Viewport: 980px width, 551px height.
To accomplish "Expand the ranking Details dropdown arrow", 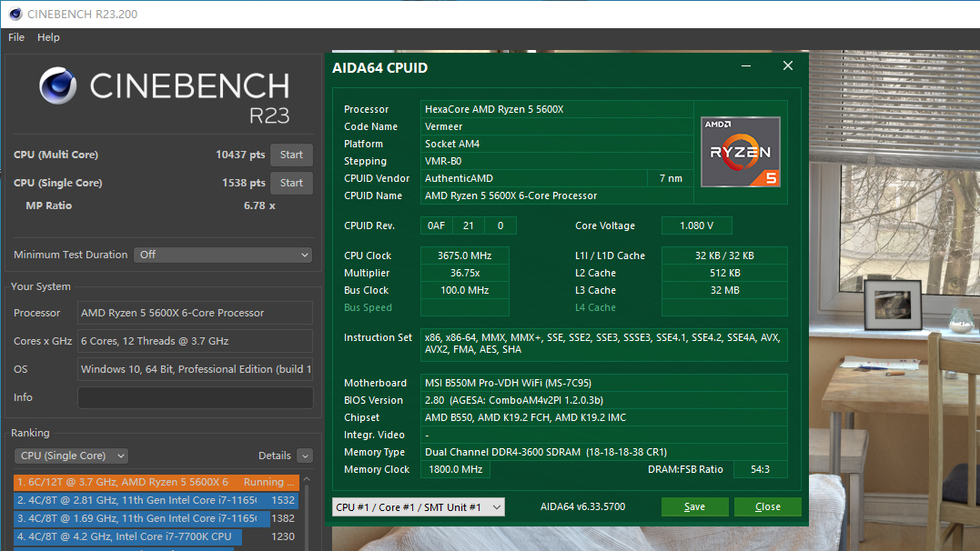I will 305,456.
